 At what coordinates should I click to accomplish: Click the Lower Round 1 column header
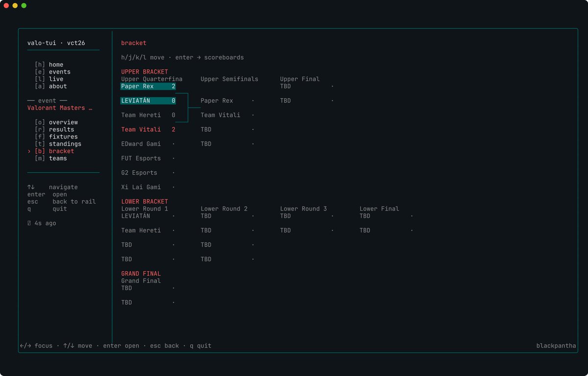coord(145,209)
